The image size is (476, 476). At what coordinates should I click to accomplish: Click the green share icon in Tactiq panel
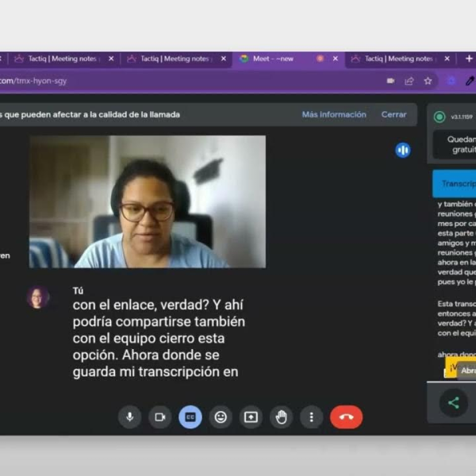click(454, 403)
